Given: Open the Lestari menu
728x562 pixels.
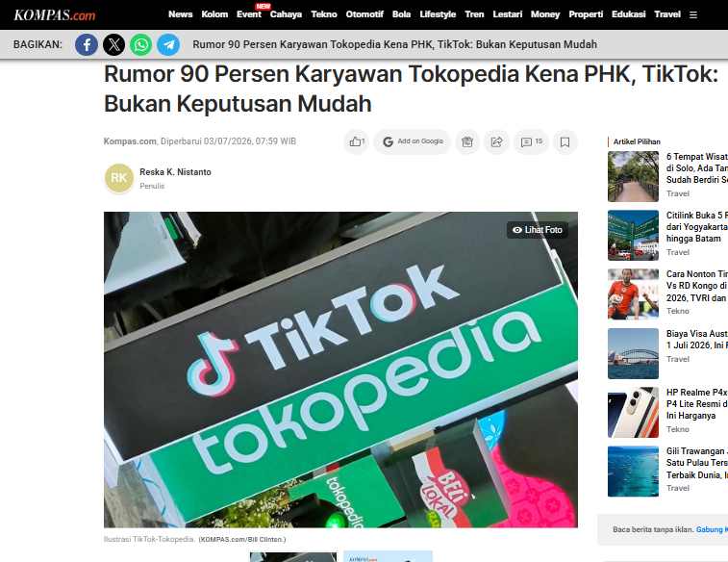Looking at the screenshot, I should coord(508,14).
